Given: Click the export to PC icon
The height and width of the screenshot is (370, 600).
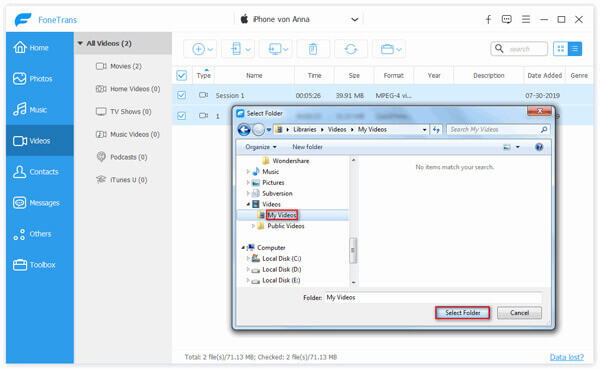Looking at the screenshot, I should click(x=275, y=49).
